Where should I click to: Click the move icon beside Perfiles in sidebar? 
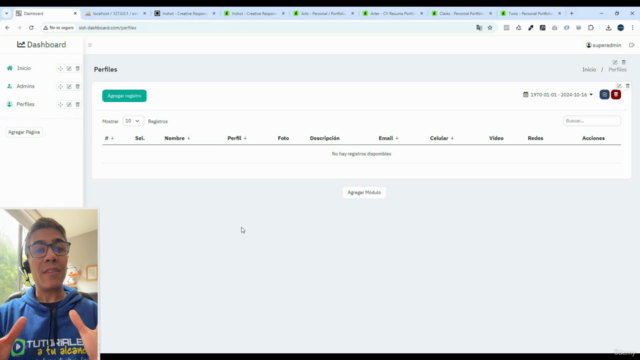point(60,104)
